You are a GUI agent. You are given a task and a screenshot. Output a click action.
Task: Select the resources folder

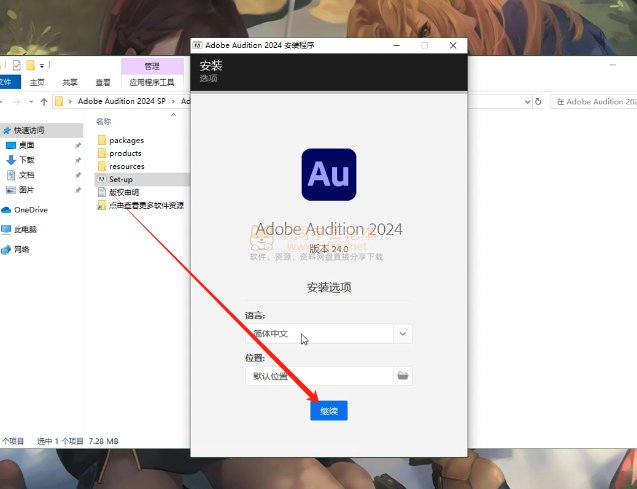point(126,166)
